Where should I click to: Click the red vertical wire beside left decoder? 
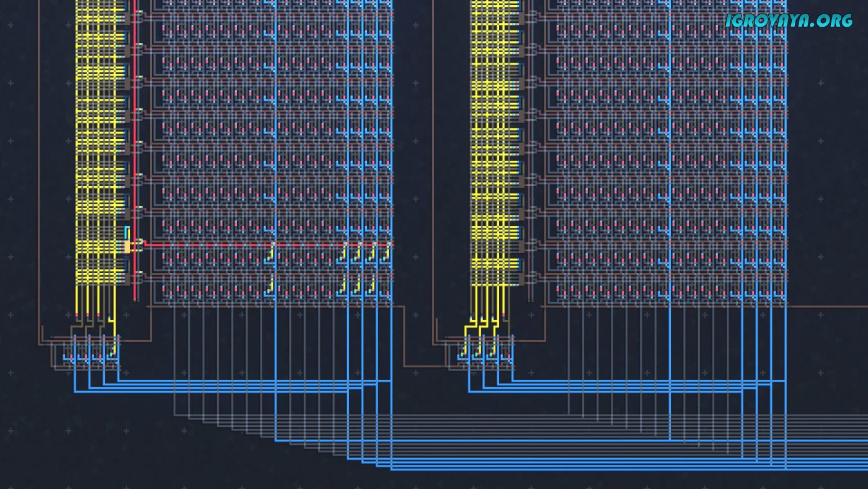click(135, 155)
